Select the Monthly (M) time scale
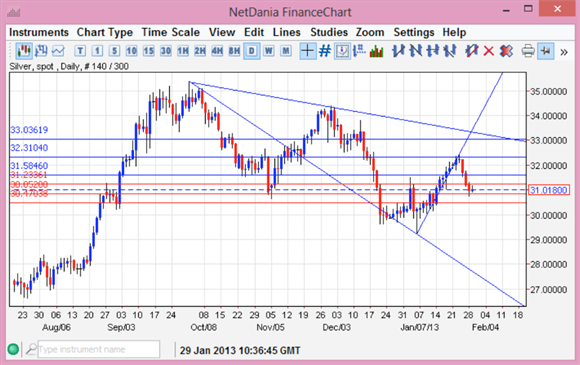Screen dimensions: 580x365 coord(286,51)
